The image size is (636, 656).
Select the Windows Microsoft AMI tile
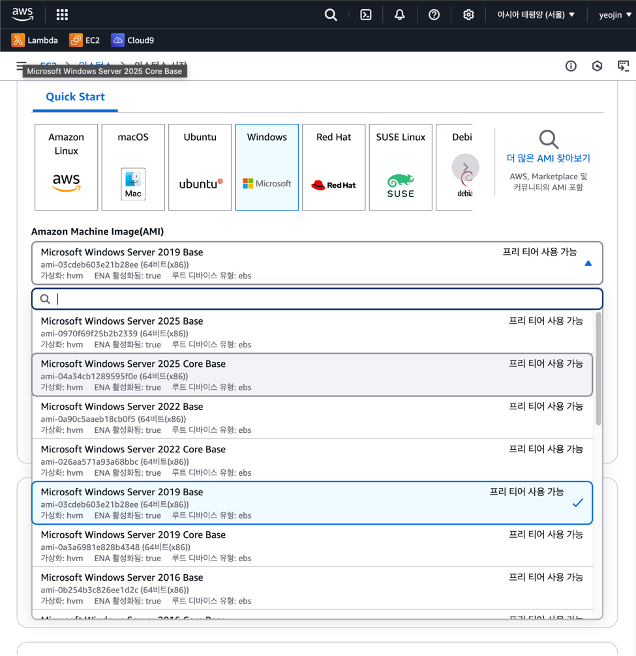tap(267, 167)
